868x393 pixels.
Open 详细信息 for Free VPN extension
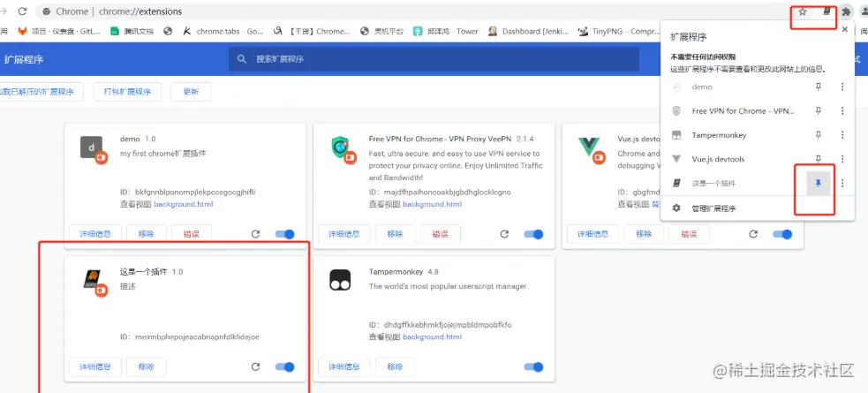[344, 234]
